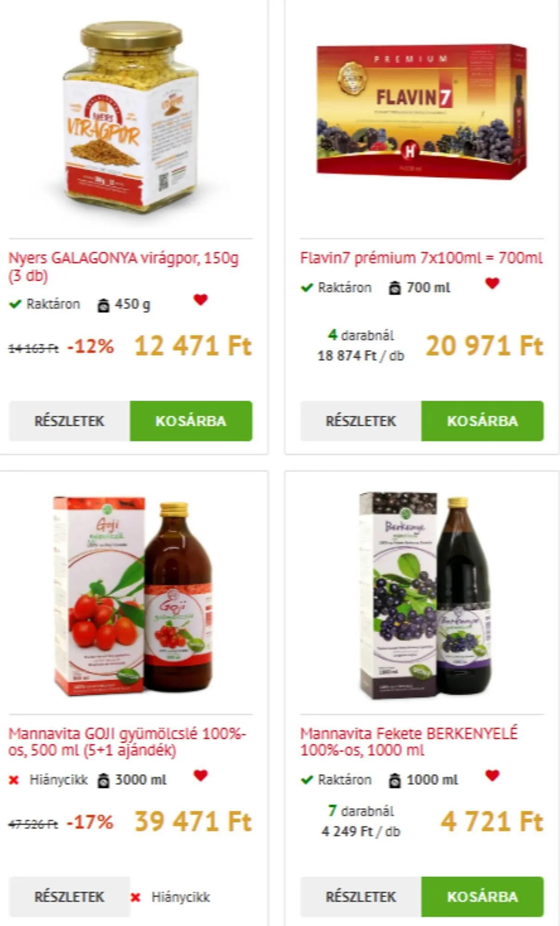Click the weight icon beside 700 ml
Screen dimensions: 560x926
[395, 288]
